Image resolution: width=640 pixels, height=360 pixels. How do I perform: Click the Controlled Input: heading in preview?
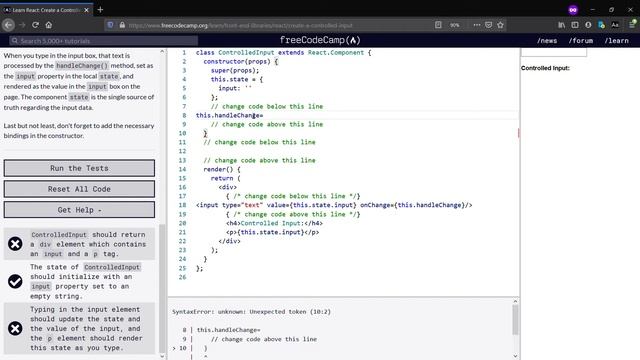click(545, 68)
